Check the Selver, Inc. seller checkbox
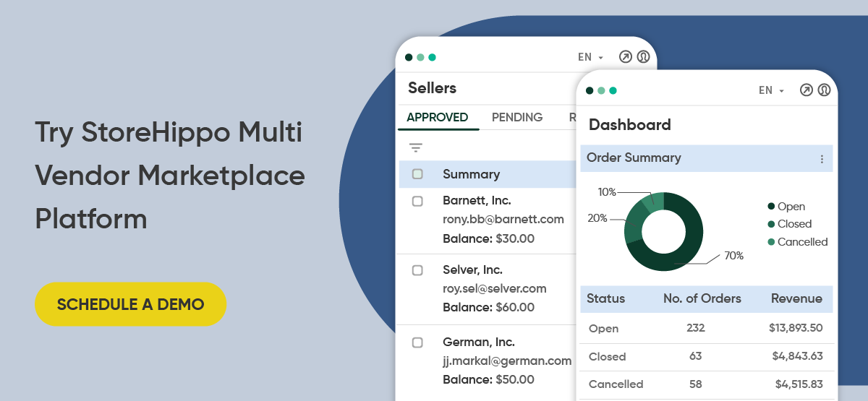This screenshot has width=868, height=401. click(x=417, y=270)
